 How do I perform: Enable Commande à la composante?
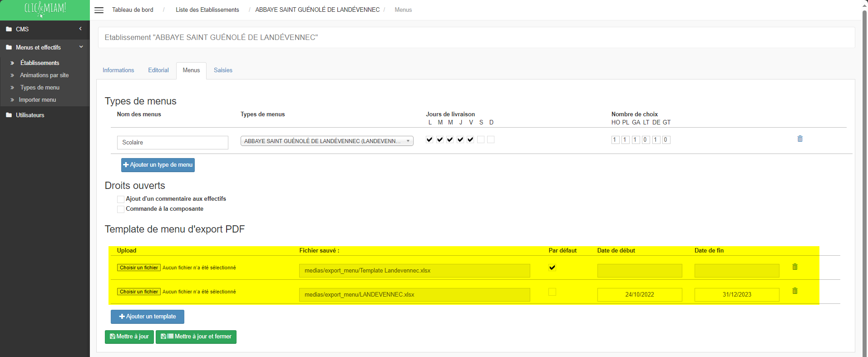(121, 209)
